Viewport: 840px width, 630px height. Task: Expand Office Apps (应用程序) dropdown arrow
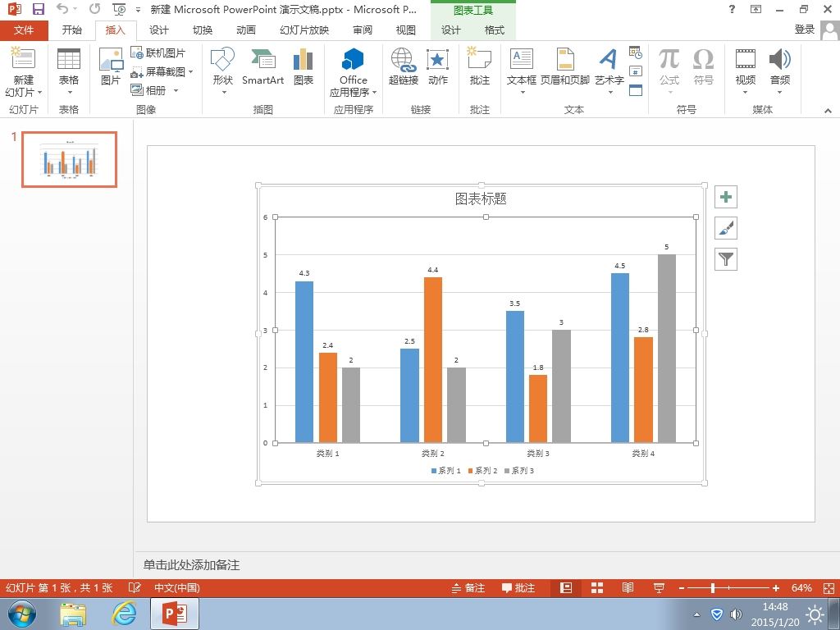pos(374,93)
